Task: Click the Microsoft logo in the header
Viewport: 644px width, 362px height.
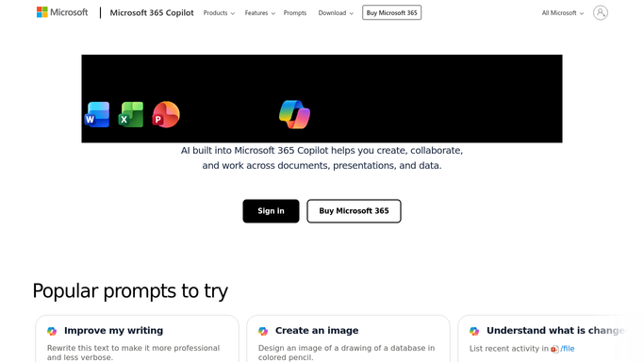Action: click(x=62, y=12)
